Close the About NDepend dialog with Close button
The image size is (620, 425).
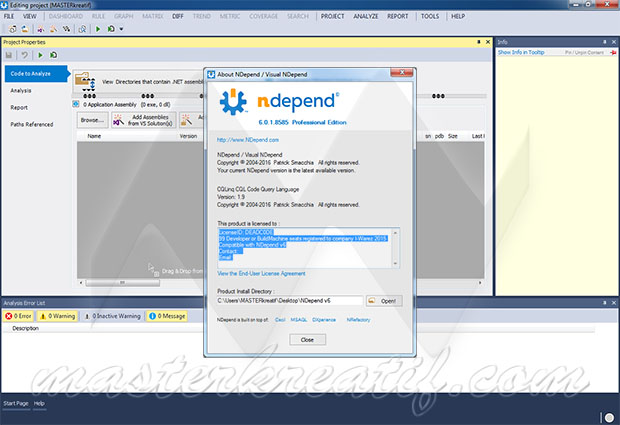pyautogui.click(x=307, y=340)
